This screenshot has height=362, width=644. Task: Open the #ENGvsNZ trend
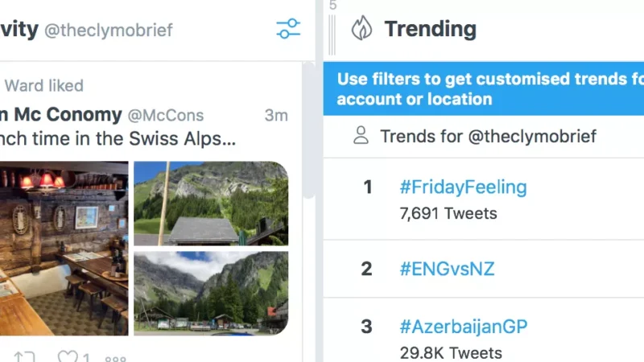(447, 269)
